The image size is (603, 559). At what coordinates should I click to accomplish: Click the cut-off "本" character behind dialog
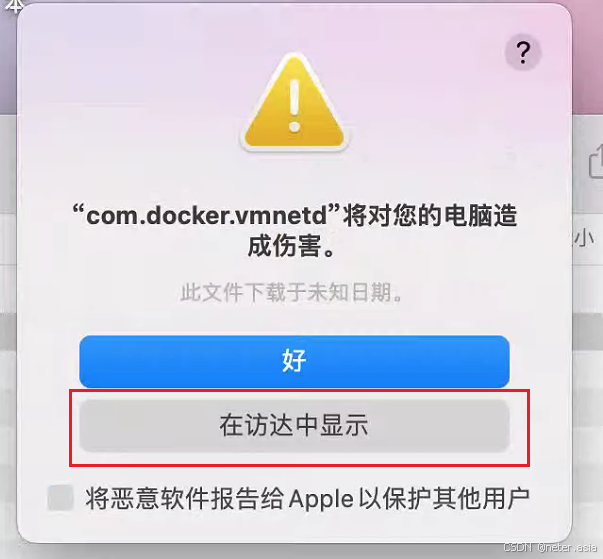point(12,5)
